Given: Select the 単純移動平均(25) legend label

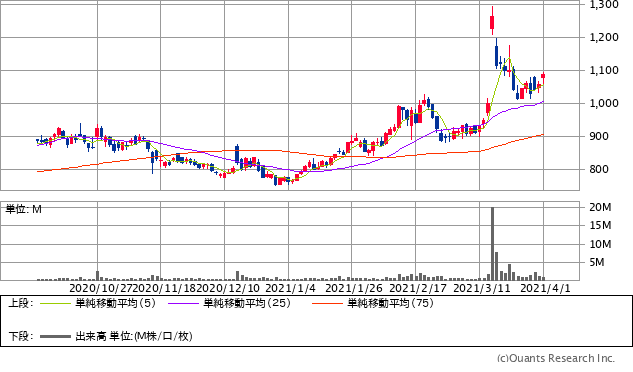Looking at the screenshot, I should click(x=247, y=303).
